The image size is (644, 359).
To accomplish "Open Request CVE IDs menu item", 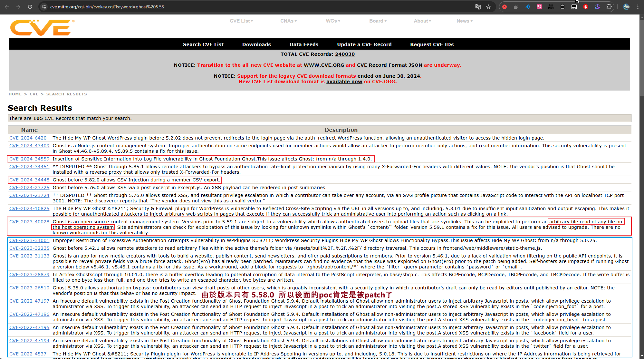I will pyautogui.click(x=432, y=44).
